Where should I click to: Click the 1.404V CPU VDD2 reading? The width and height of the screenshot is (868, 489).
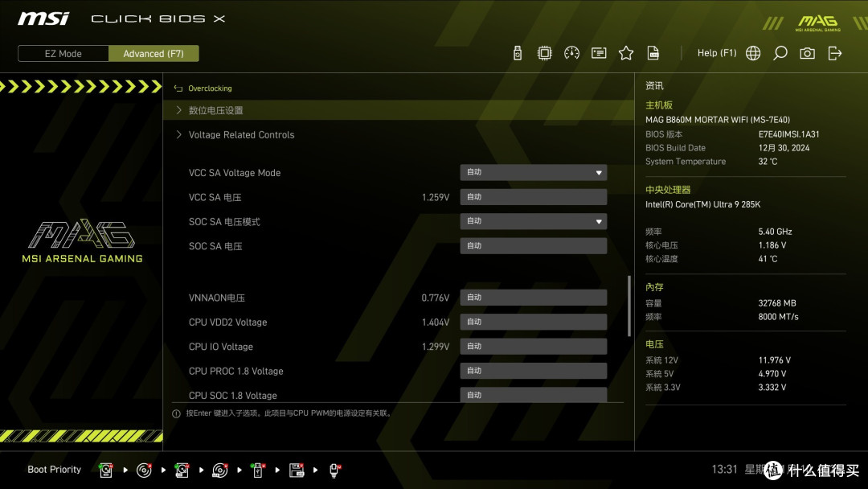tap(435, 323)
